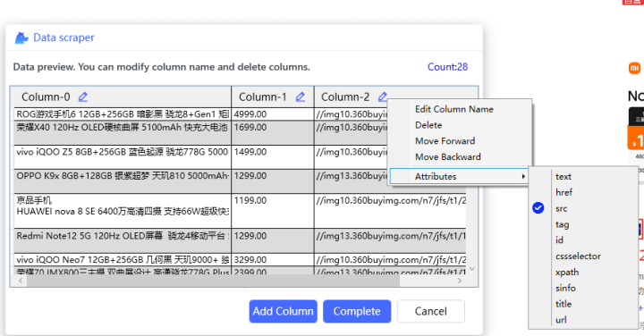Click the Mi logo icon on webpage
The width and height of the screenshot is (644, 336).
(x=634, y=68)
